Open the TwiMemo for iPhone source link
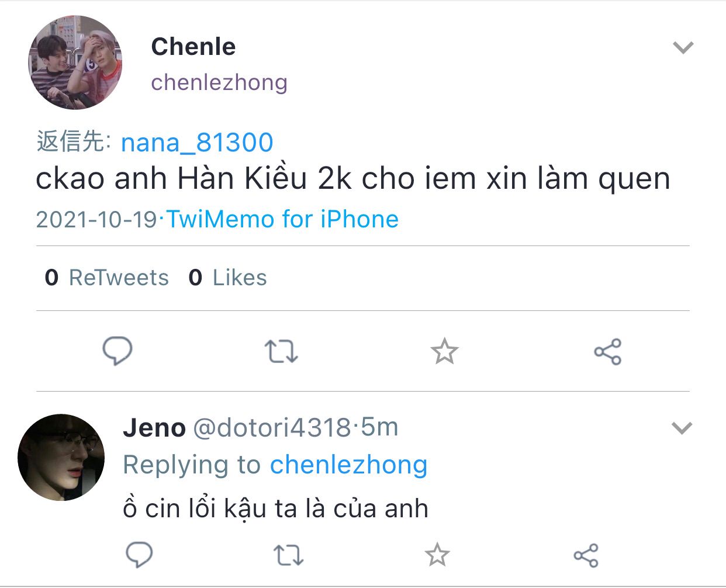 (282, 219)
